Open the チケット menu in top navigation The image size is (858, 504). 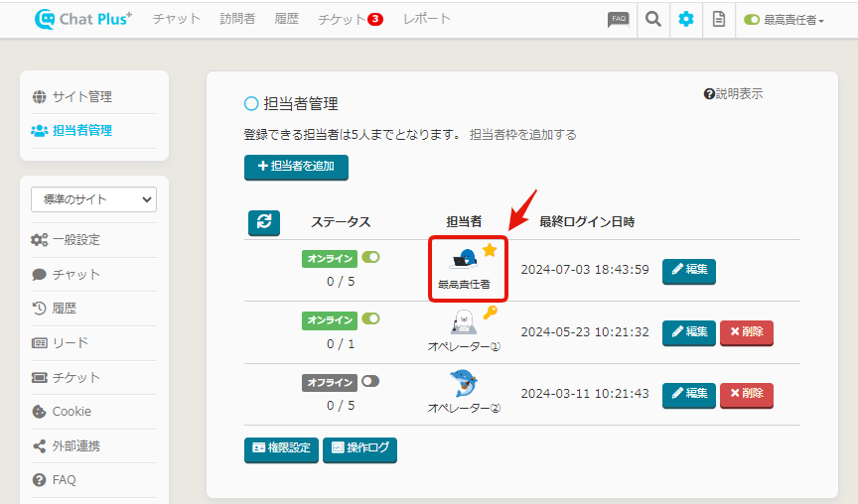350,19
